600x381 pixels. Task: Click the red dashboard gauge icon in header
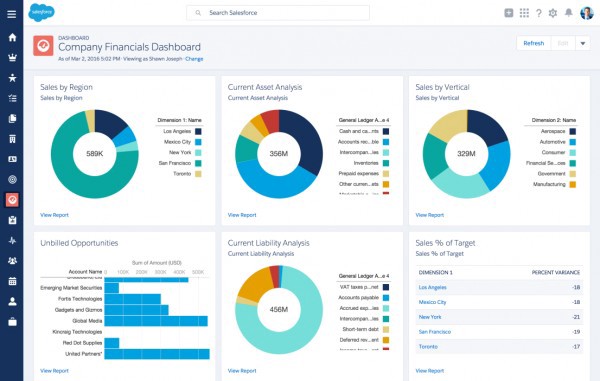tap(43, 46)
